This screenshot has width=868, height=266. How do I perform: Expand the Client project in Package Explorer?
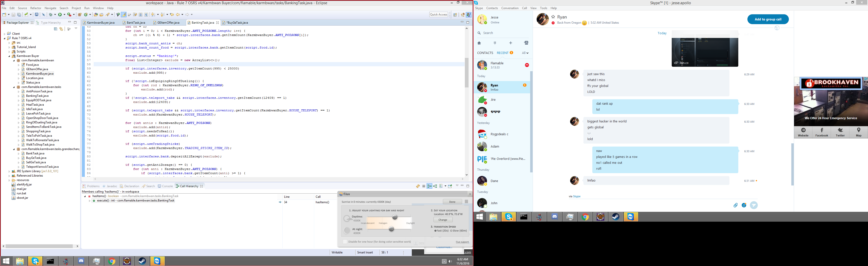[5, 34]
